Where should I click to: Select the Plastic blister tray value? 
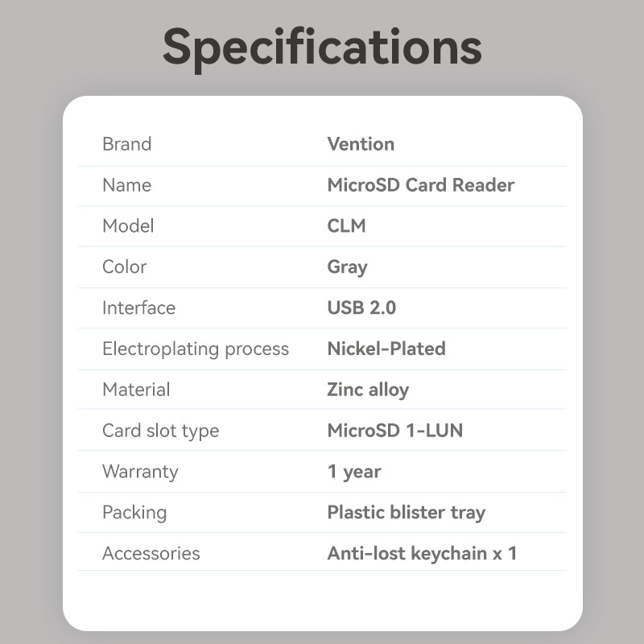(406, 513)
